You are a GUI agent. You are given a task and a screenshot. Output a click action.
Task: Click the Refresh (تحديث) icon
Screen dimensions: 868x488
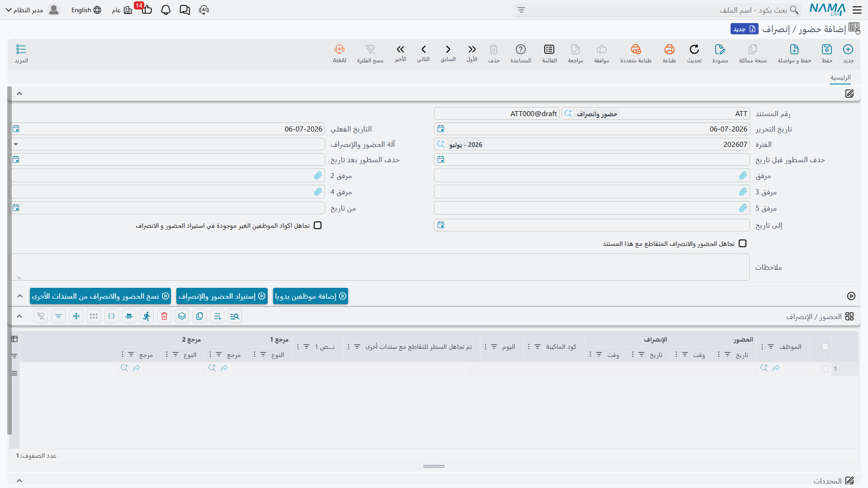pos(694,49)
